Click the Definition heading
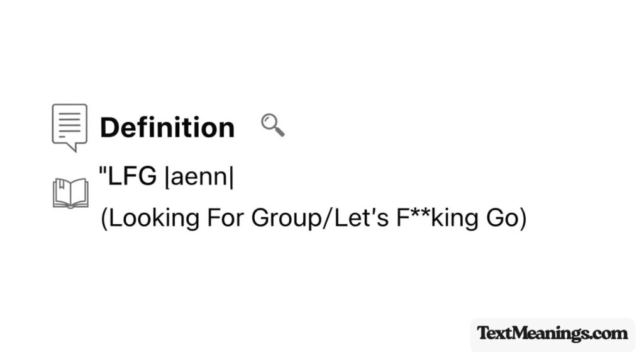The height and width of the screenshot is (352, 644). click(x=167, y=127)
